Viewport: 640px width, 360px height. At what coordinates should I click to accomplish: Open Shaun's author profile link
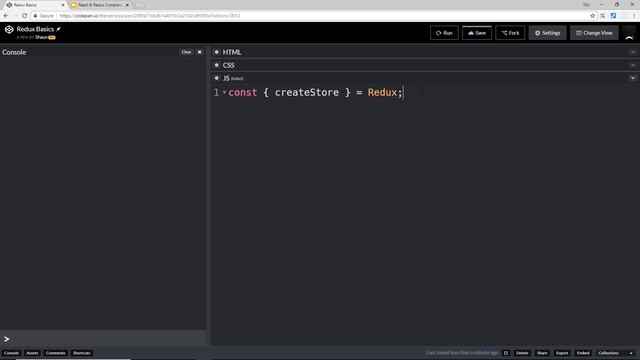click(x=41, y=37)
